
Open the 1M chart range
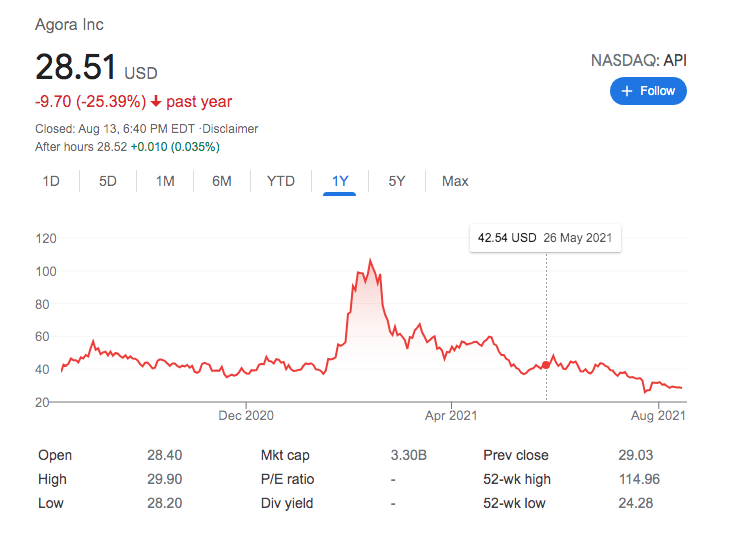tap(165, 181)
